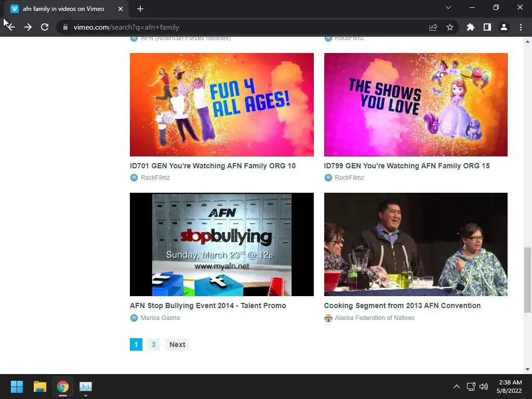
Task: Open 'Cooking Segment from 2013 AFN Convention' title
Action: [x=403, y=305]
